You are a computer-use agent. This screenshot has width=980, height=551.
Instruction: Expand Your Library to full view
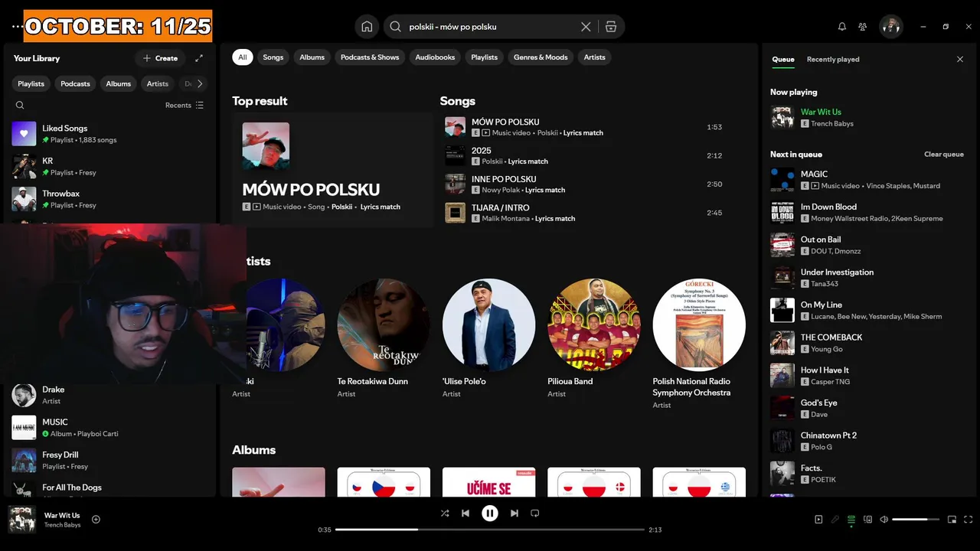(199, 58)
